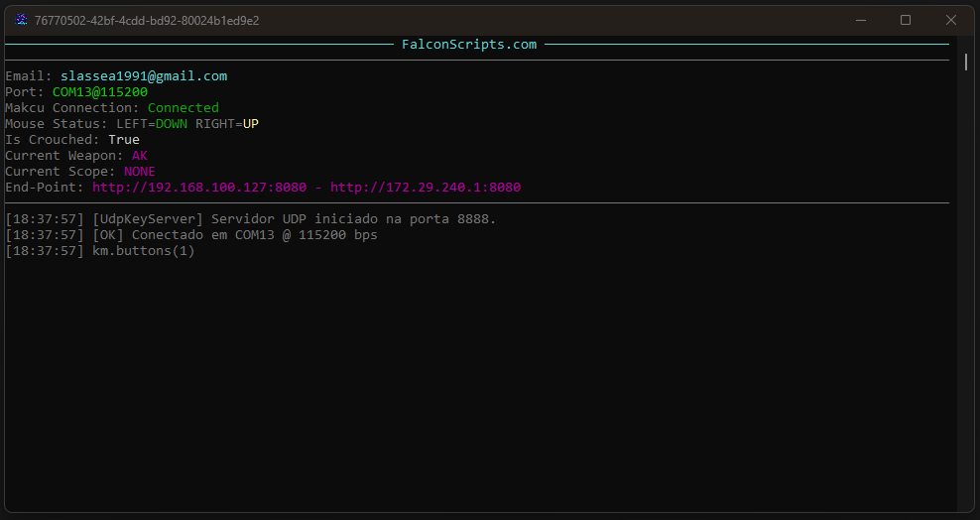Screen dimensions: 980x520
Task: Click the Is Crouched value True
Action: point(124,139)
